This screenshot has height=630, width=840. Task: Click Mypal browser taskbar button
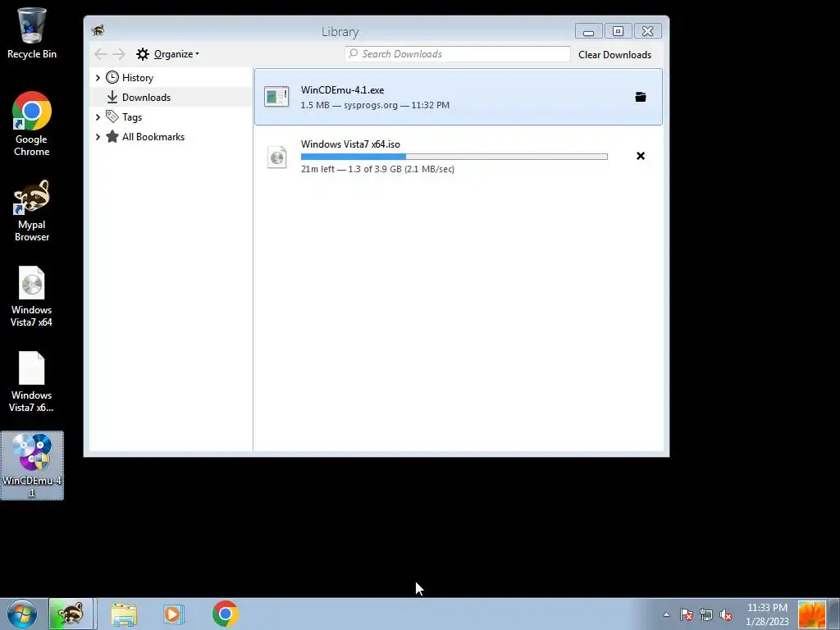(71, 614)
